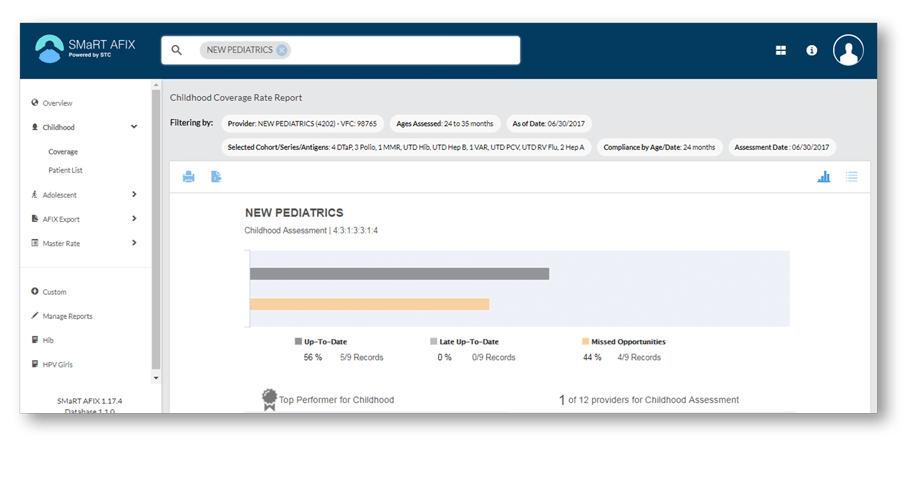Click the 0/9 Records text

[x=493, y=357]
